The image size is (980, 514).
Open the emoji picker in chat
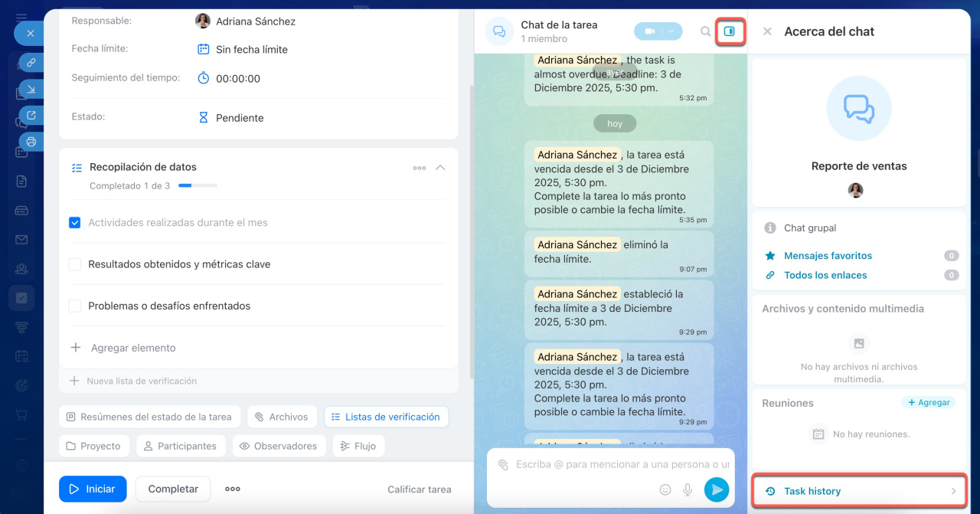click(x=665, y=489)
